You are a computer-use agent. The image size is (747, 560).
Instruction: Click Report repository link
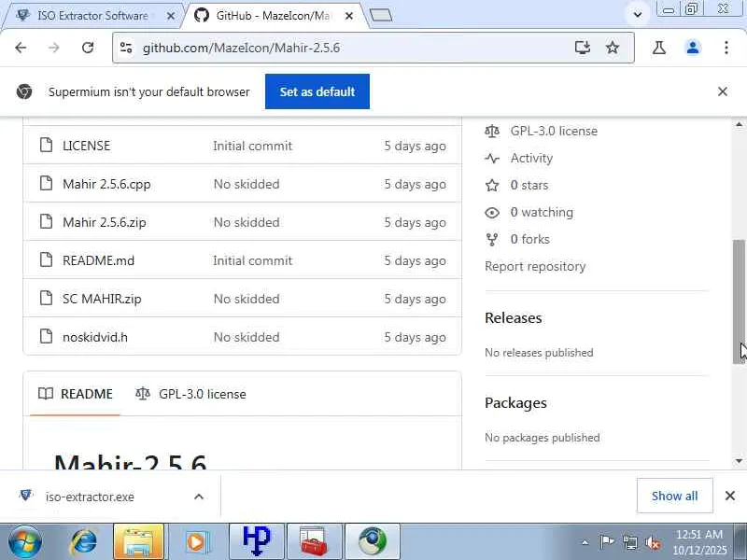535,266
